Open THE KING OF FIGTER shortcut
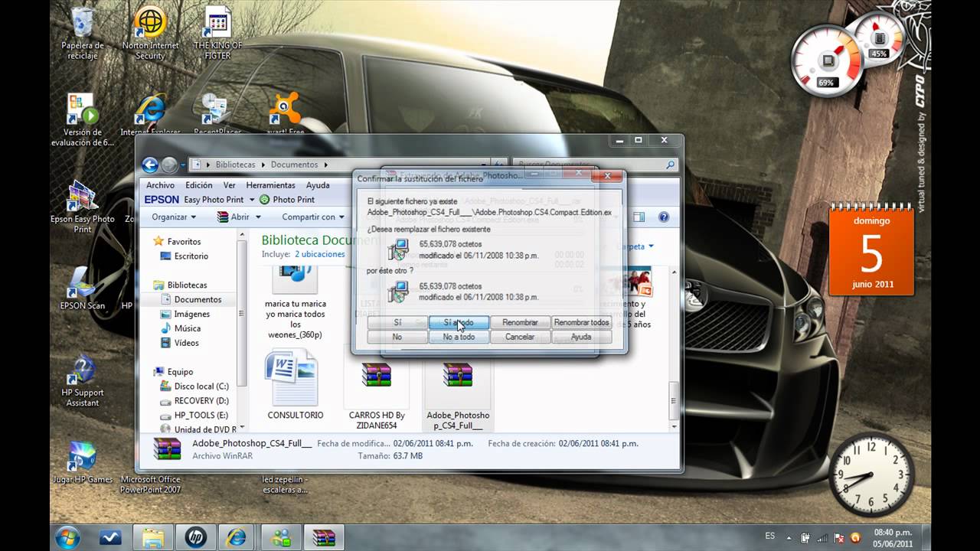This screenshot has height=551, width=980. tap(217, 34)
